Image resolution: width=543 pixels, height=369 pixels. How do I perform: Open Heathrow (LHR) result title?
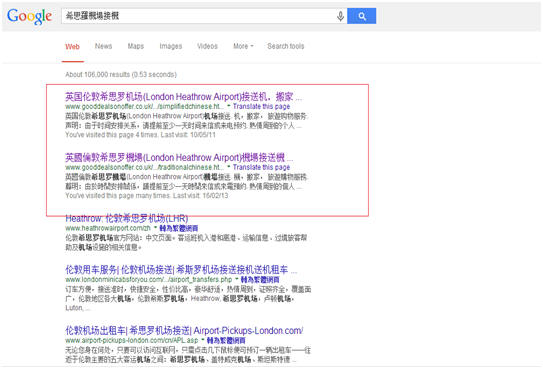pyautogui.click(x=126, y=218)
